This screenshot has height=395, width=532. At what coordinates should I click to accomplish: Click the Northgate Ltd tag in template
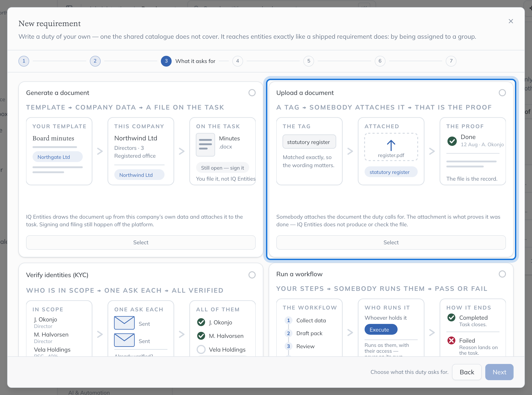click(58, 157)
